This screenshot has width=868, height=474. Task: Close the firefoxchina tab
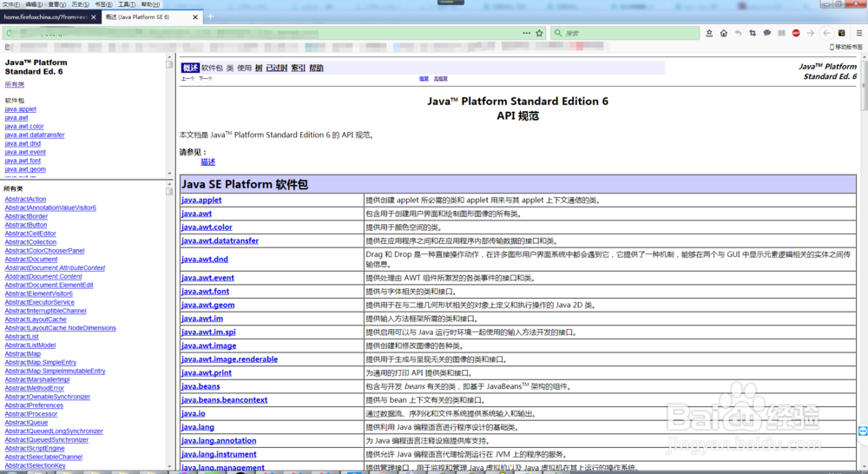(x=94, y=17)
